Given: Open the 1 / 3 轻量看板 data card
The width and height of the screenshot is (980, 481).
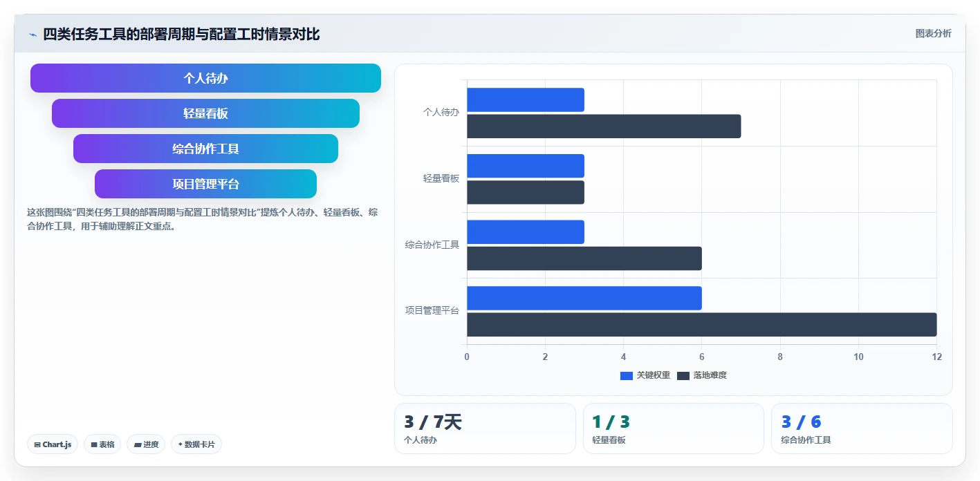Looking at the screenshot, I should tap(674, 428).
